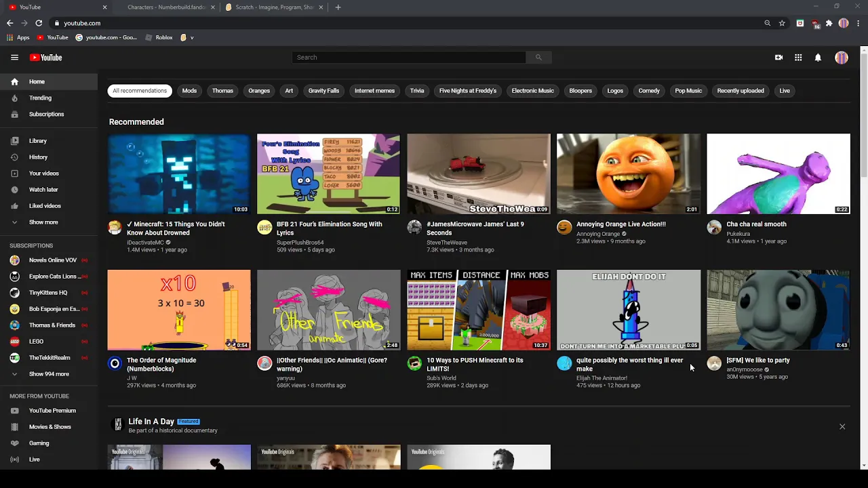Select the Gravity Falls filter chip

[x=323, y=91]
